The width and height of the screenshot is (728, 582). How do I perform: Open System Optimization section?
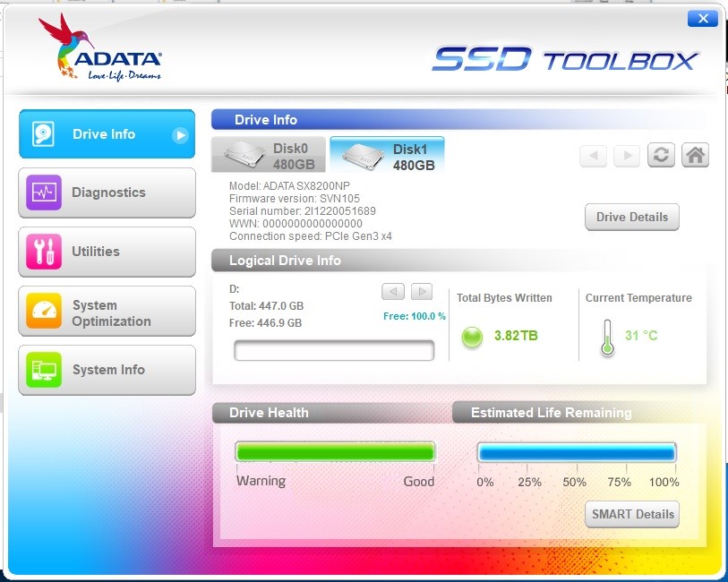[107, 311]
